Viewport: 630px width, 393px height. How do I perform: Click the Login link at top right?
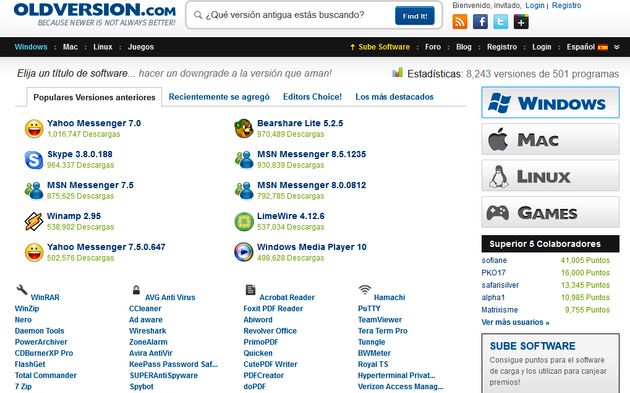click(535, 6)
